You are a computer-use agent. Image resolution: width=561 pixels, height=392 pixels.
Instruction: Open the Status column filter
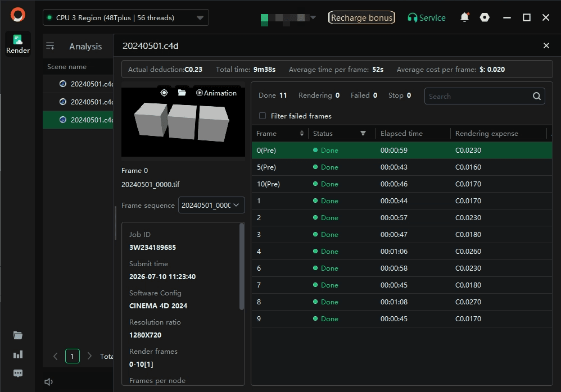[x=363, y=133]
